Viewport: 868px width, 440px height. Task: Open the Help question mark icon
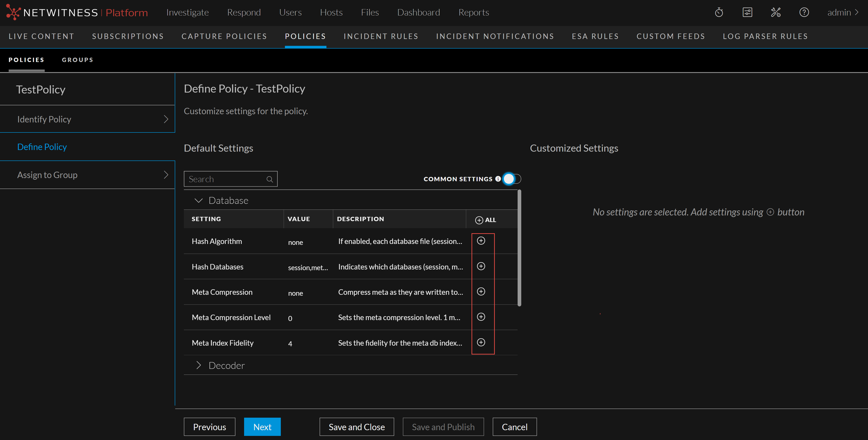pyautogui.click(x=804, y=13)
